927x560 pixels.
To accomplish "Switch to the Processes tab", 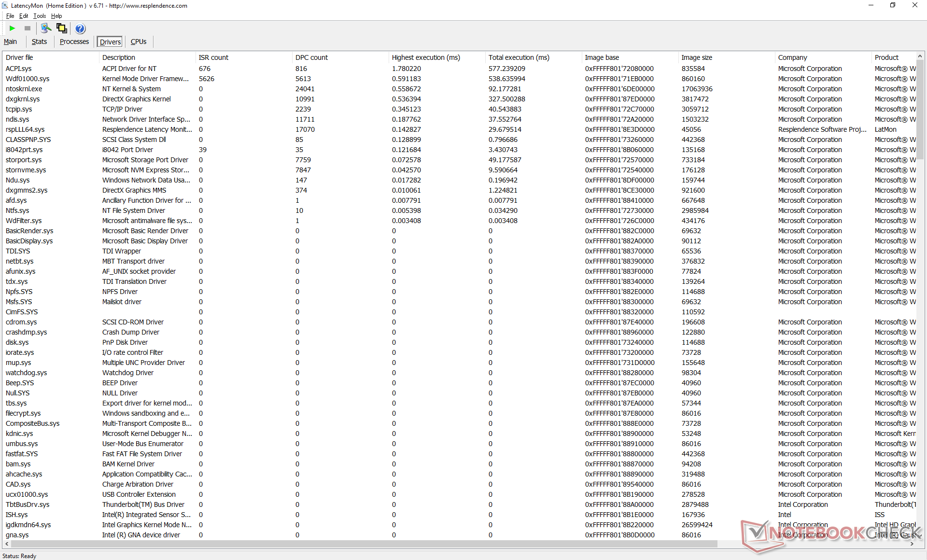I will coord(74,42).
